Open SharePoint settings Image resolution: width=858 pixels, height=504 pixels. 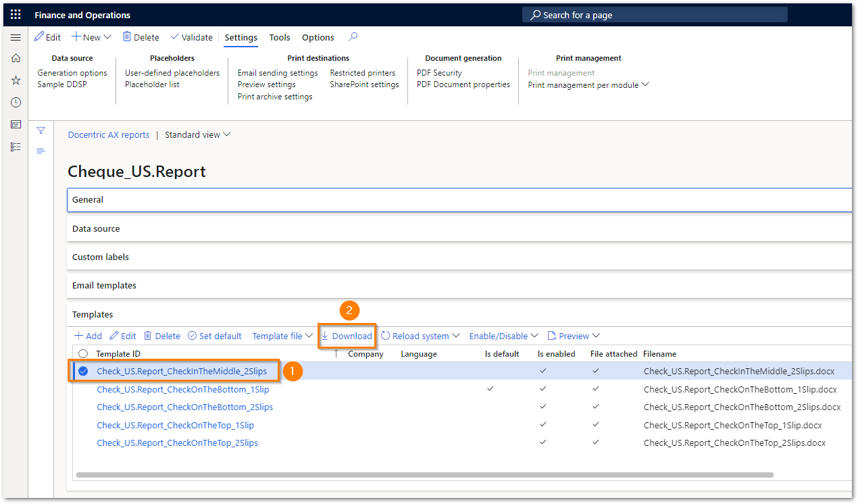coord(364,84)
